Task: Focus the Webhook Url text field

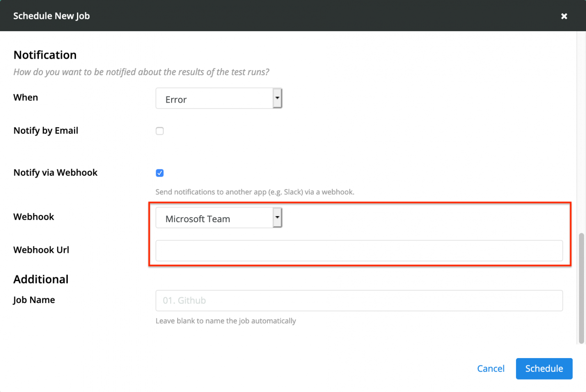Action: tap(359, 251)
